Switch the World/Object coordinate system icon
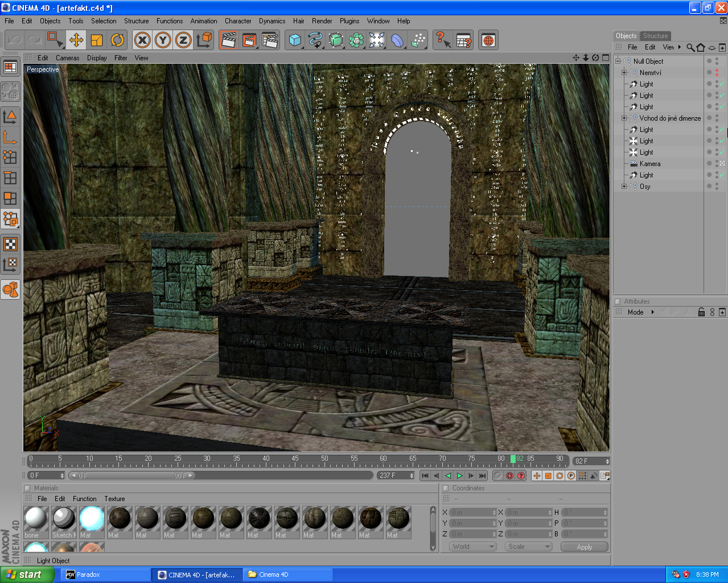The height and width of the screenshot is (583, 728). point(204,40)
